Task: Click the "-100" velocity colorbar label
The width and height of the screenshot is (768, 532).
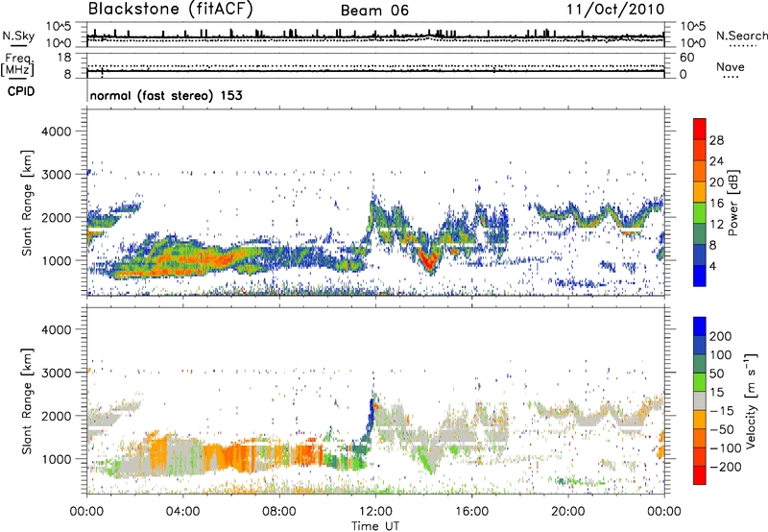Action: pyautogui.click(x=725, y=448)
